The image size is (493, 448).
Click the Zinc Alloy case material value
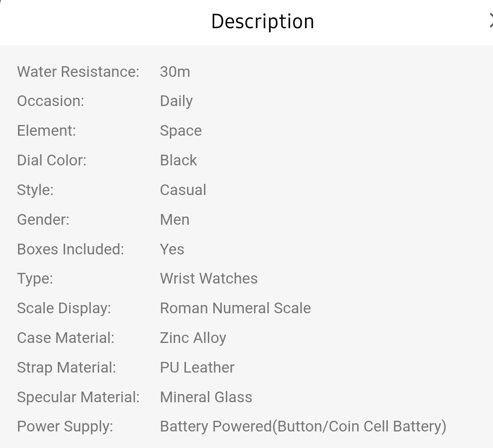193,338
